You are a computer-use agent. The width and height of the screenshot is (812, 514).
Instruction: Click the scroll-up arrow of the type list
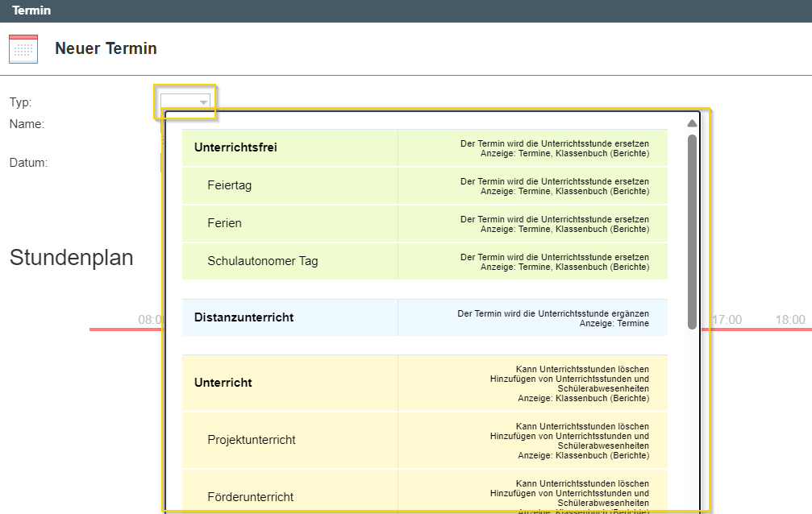click(692, 123)
